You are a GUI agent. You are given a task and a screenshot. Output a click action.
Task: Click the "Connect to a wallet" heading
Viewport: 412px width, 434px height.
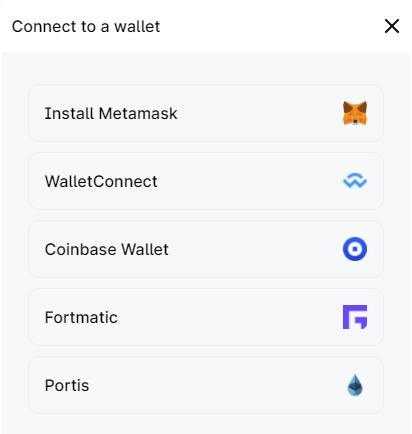point(86,26)
